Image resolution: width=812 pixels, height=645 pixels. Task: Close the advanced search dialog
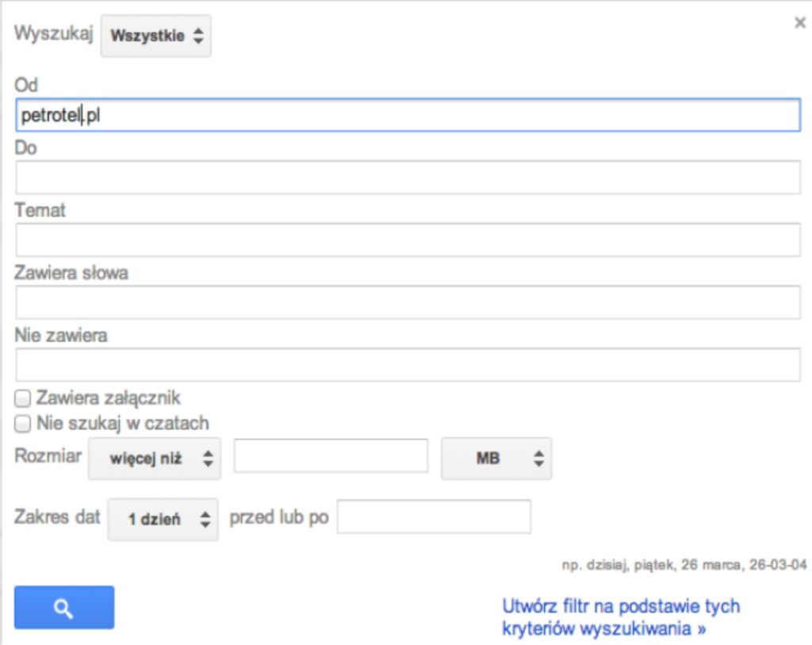tap(801, 23)
